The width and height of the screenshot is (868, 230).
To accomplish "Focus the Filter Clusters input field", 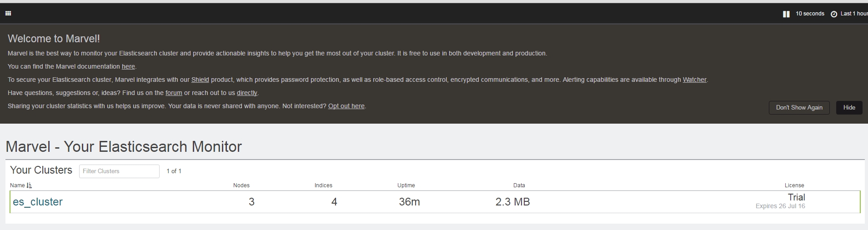I will coord(119,171).
